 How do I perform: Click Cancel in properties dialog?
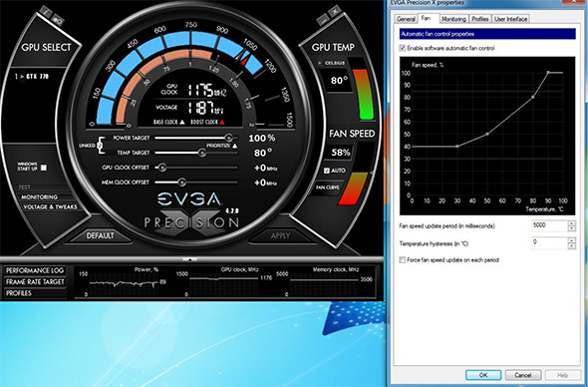(x=523, y=375)
